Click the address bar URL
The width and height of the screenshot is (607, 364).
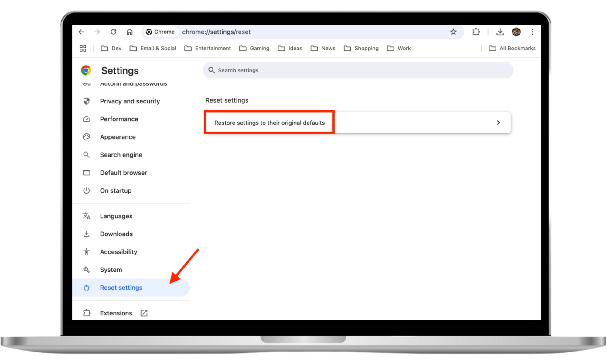216,32
